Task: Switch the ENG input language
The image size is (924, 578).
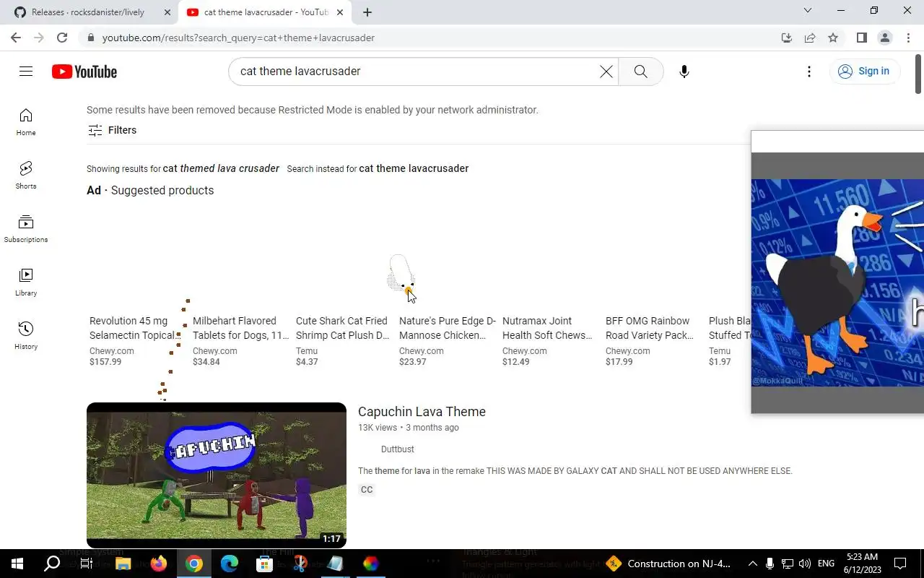Action: click(x=827, y=564)
